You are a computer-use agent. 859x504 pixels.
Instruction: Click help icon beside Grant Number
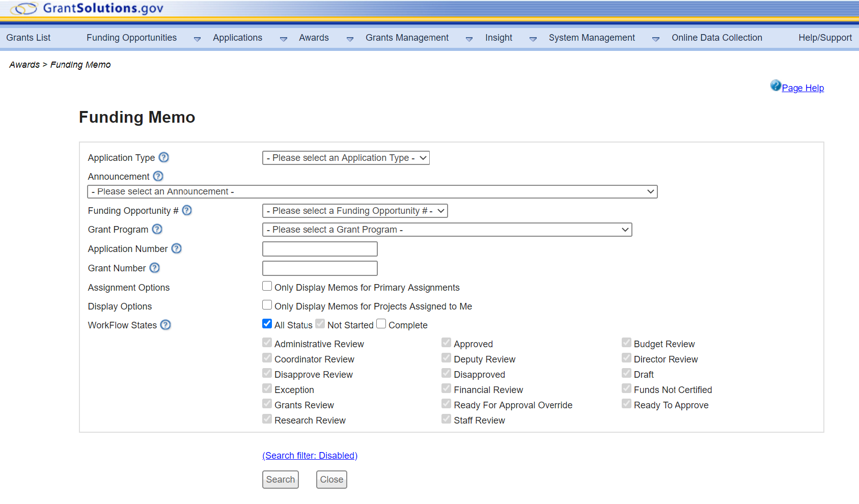(x=155, y=268)
